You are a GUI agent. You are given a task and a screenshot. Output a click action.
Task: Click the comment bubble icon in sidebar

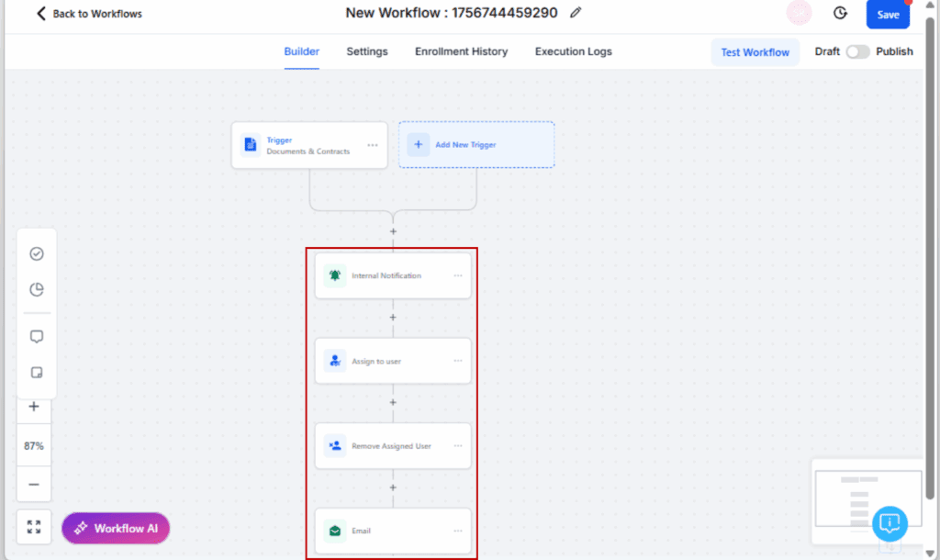[37, 336]
